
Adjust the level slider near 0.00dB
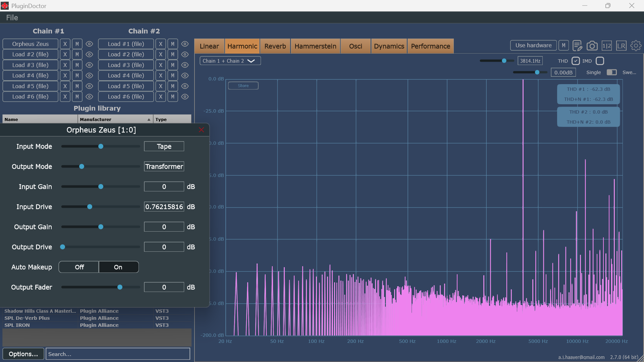[x=537, y=72]
